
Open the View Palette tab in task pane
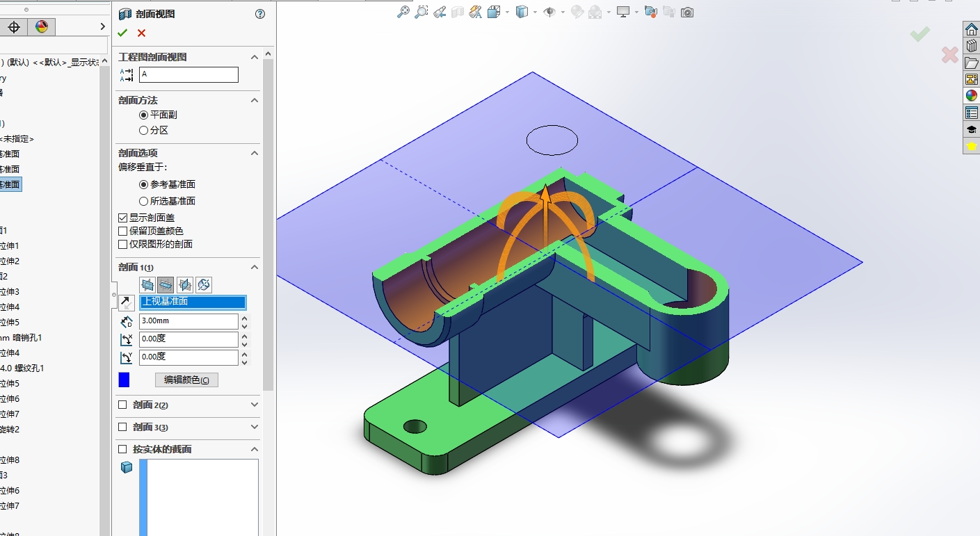point(972,79)
